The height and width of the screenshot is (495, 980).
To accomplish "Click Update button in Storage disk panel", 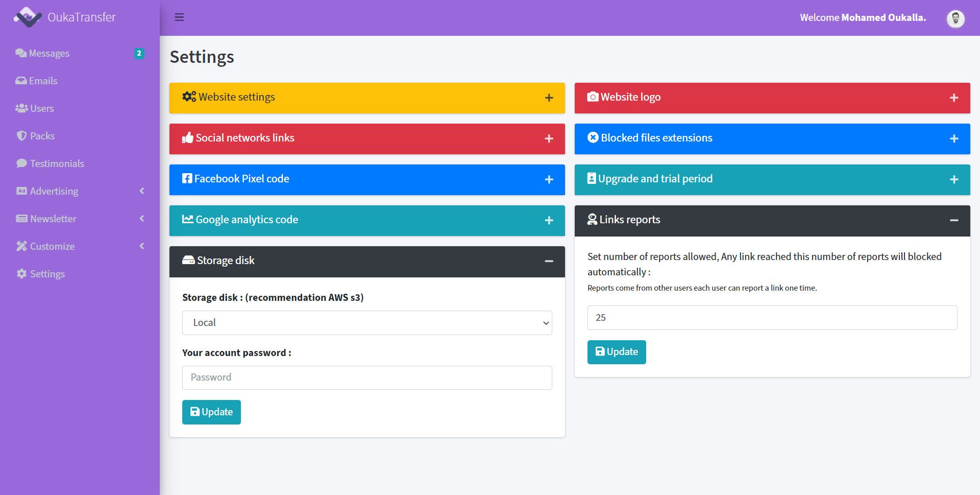I will coord(211,412).
